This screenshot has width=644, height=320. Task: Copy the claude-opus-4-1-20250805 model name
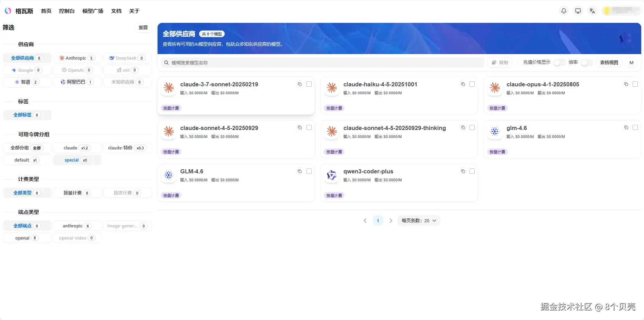coord(626,84)
